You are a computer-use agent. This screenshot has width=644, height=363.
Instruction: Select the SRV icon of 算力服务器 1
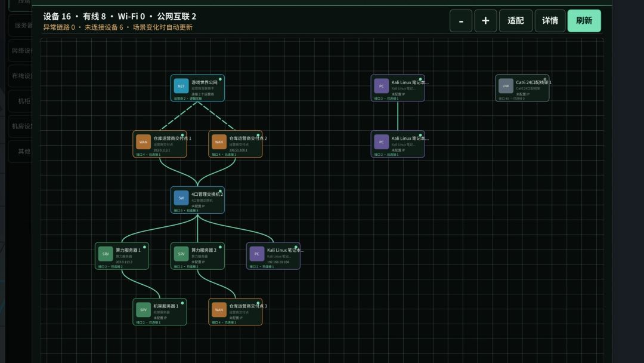coord(106,254)
